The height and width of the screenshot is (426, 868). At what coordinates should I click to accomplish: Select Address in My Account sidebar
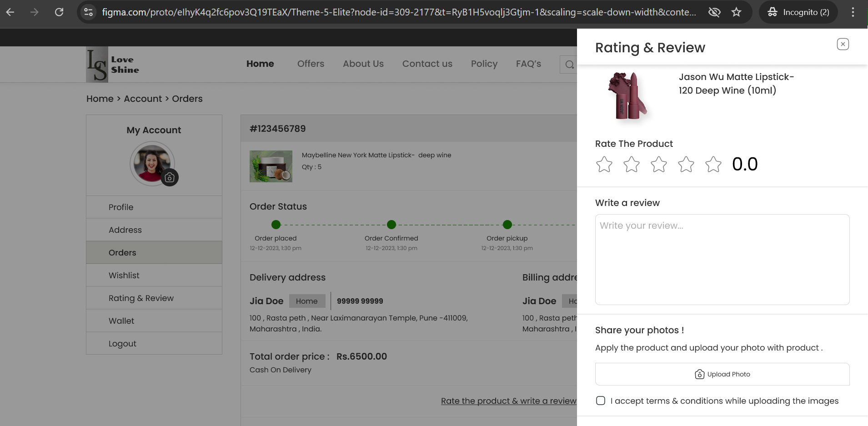(x=154, y=230)
